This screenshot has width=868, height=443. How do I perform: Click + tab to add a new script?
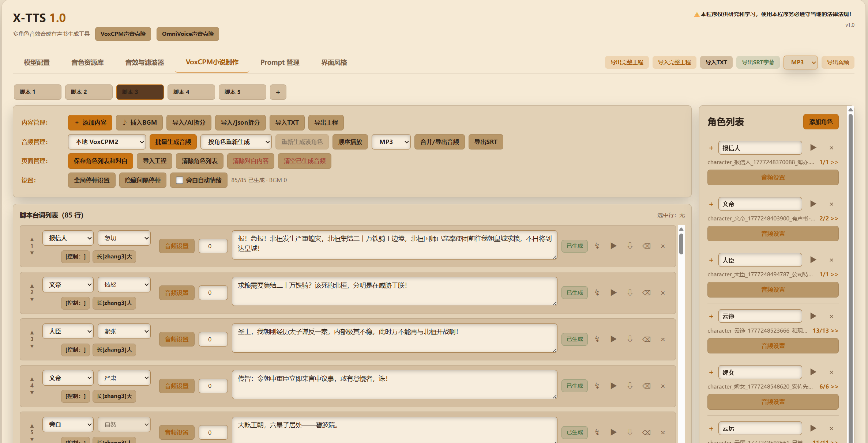click(278, 92)
